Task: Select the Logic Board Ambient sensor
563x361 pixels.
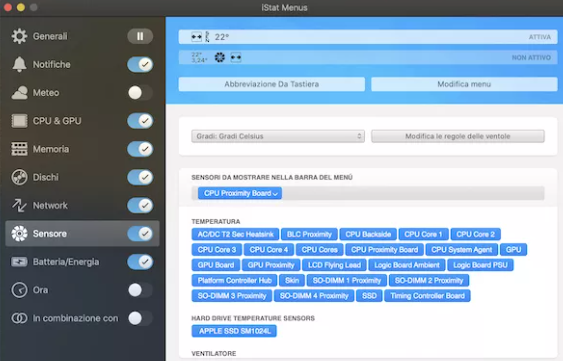Action: click(x=407, y=265)
